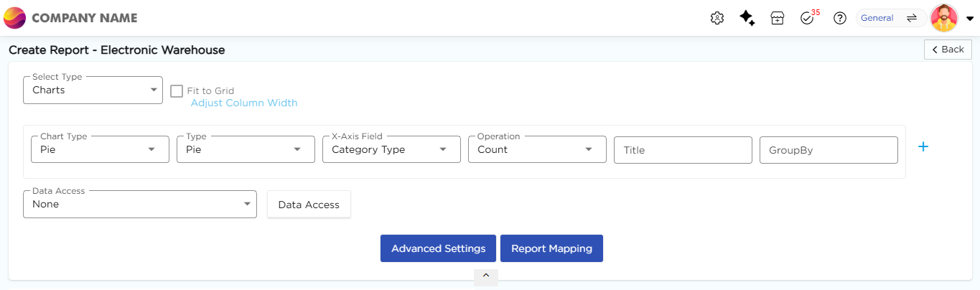Enable the Fit to Grid checkbox
Image resolution: width=980 pixels, height=290 pixels.
coord(177,91)
